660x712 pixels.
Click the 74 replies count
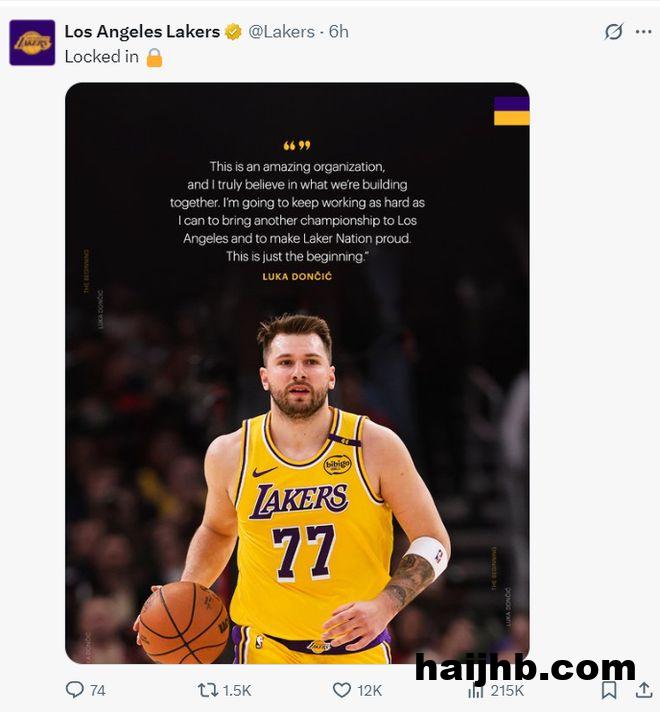point(98,691)
